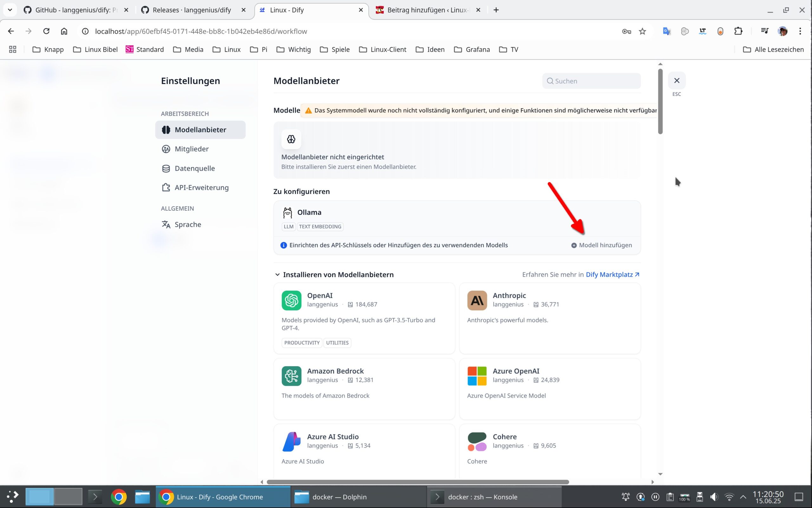Open the Media bookmark folder
Viewport: 812px width, 508px height.
point(188,50)
